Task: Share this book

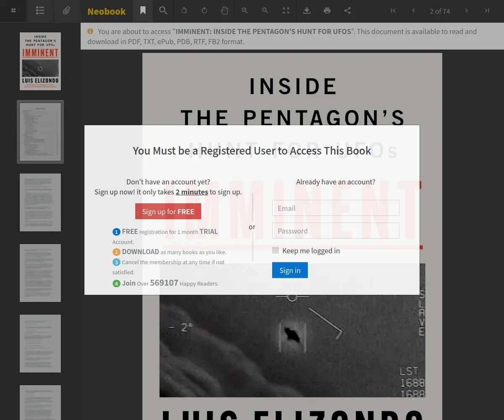Action: coord(347,11)
